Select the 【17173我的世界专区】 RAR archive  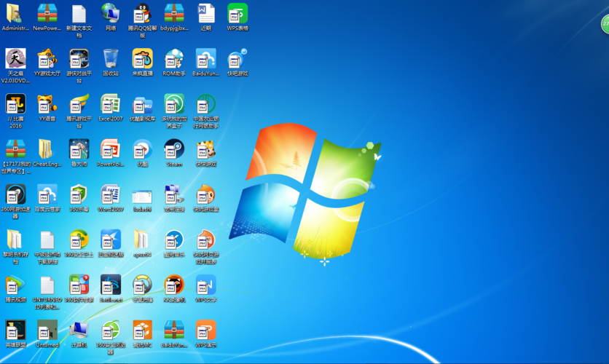[15, 149]
